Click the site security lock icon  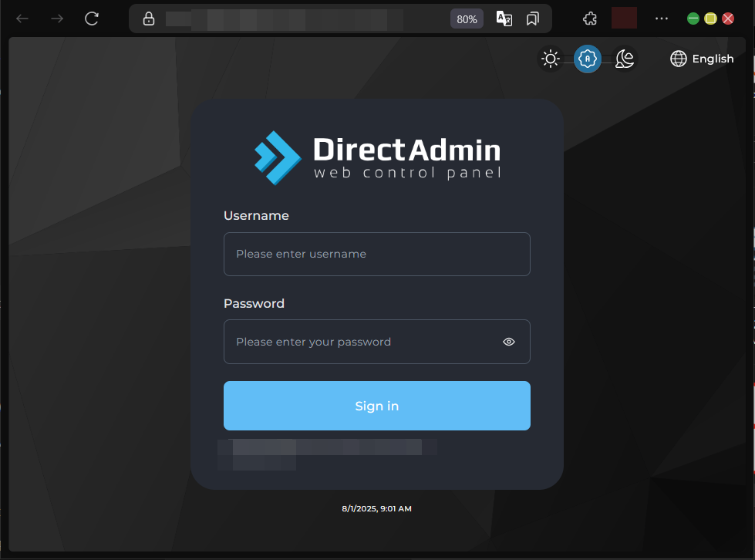(x=149, y=19)
